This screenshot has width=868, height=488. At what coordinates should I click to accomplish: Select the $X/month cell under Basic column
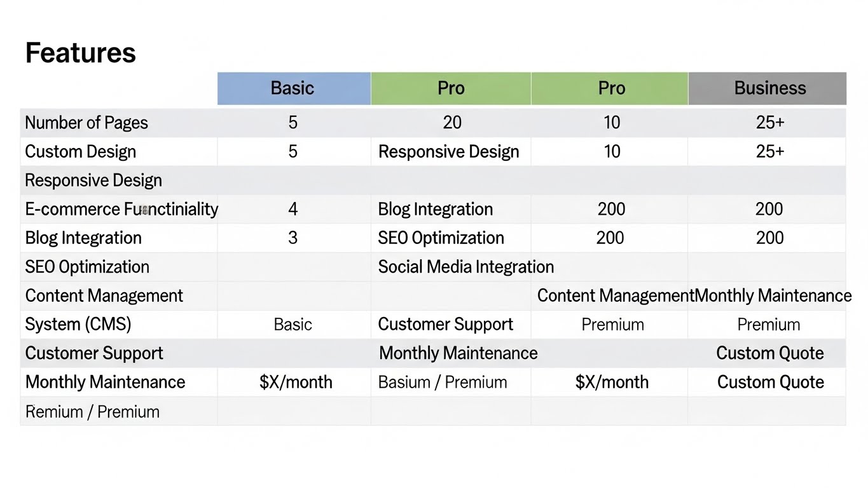tap(296, 383)
